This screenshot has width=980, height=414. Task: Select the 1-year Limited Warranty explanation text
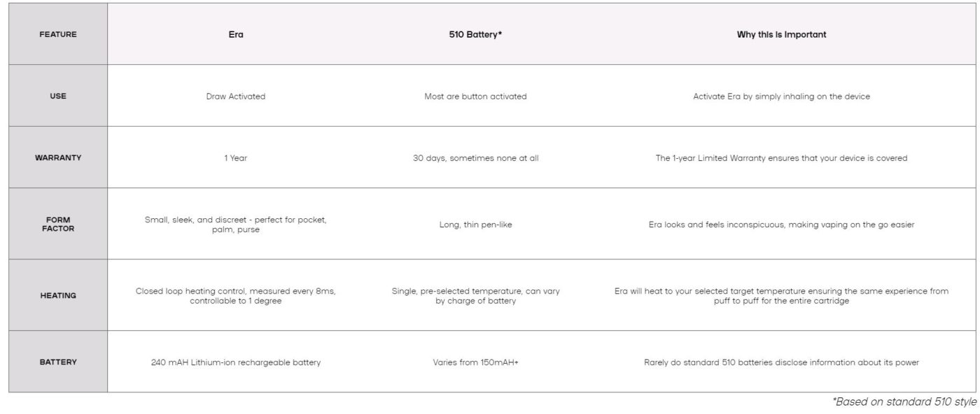point(781,158)
